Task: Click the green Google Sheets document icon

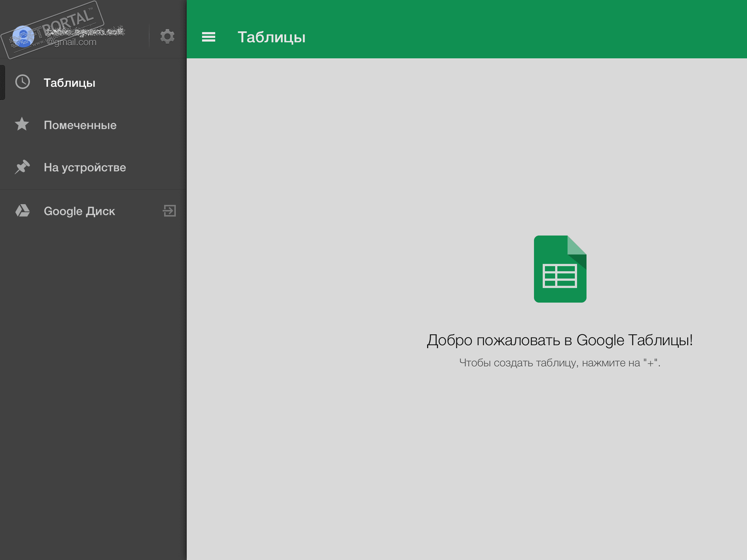Action: point(560,269)
